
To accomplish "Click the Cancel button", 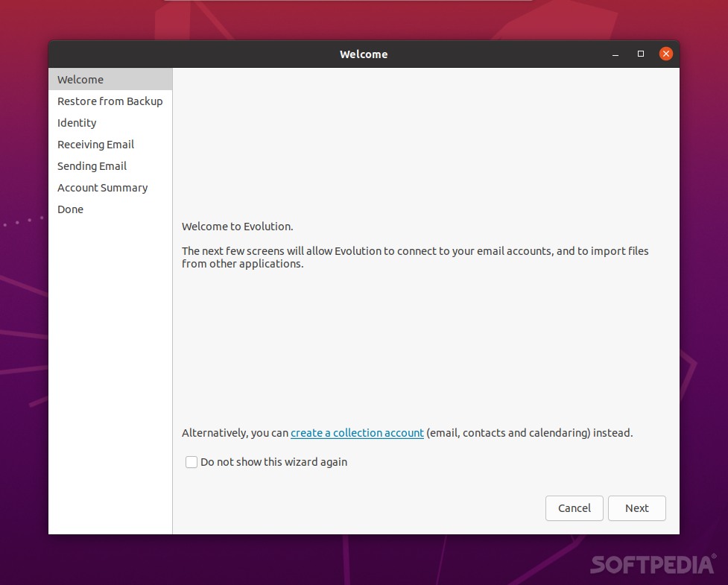I will (575, 508).
